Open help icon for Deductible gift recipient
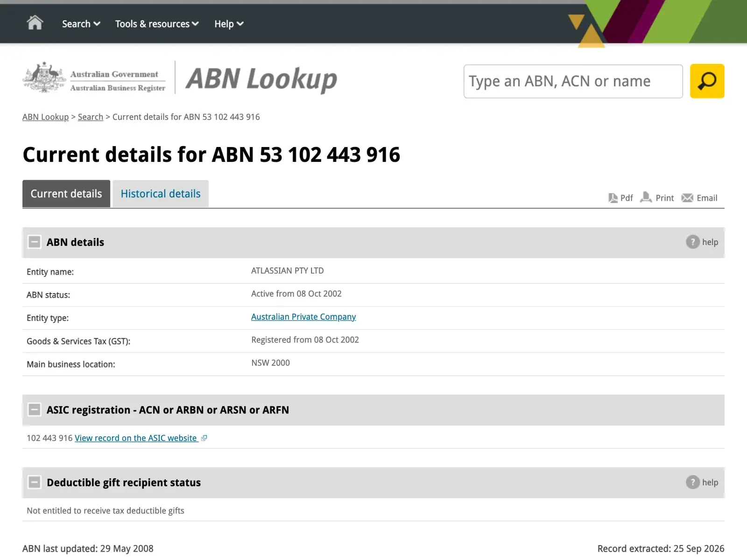Screen dimensions: 747x560 coord(692,482)
